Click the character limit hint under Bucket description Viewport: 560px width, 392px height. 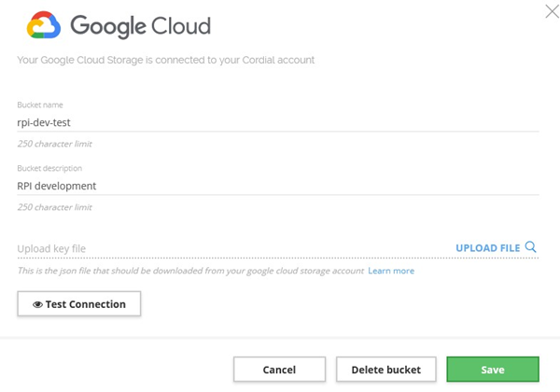54,207
